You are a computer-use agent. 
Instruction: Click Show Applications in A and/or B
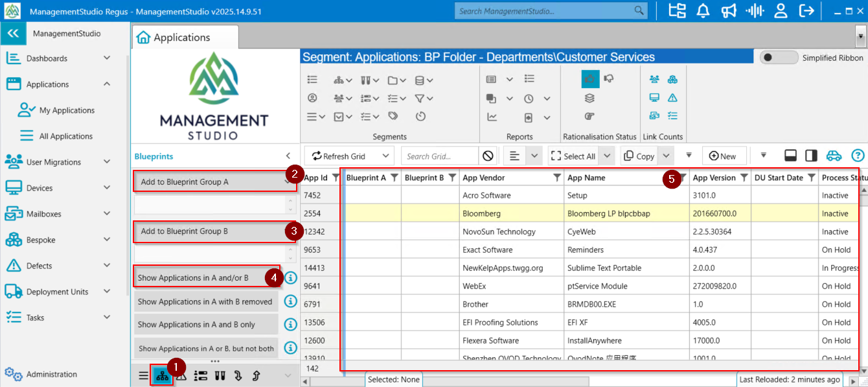[207, 277]
